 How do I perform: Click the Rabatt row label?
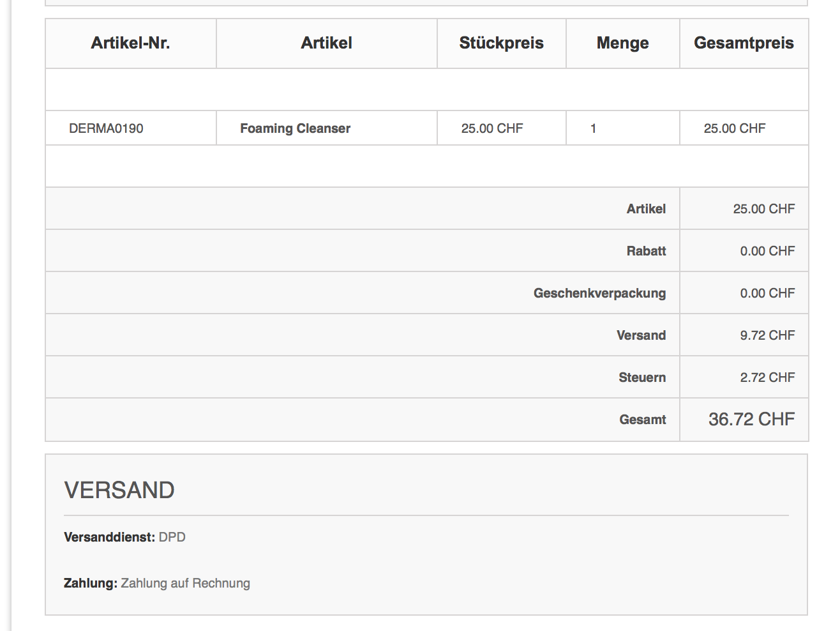pos(646,251)
